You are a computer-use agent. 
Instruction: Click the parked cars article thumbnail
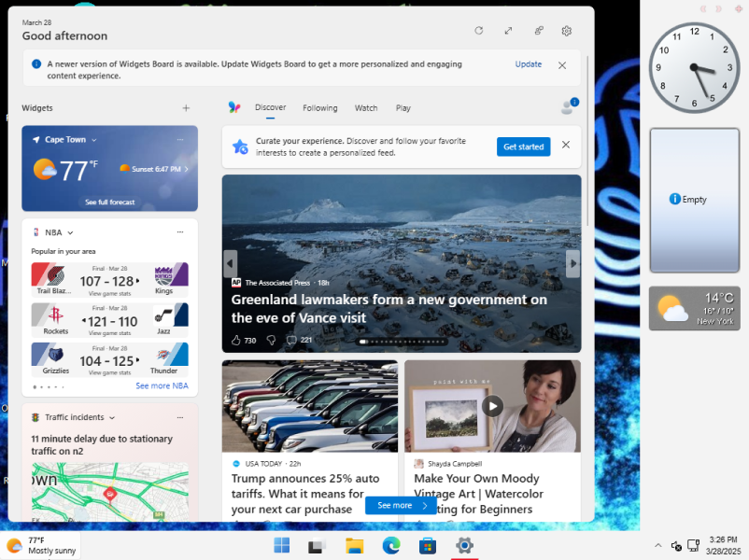(310, 406)
